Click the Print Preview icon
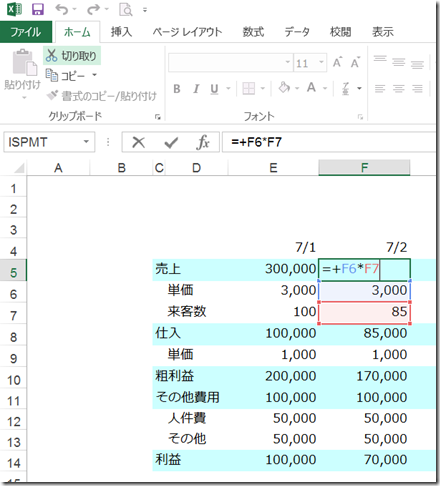Image resolution: width=440 pixels, height=486 pixels. [126, 10]
